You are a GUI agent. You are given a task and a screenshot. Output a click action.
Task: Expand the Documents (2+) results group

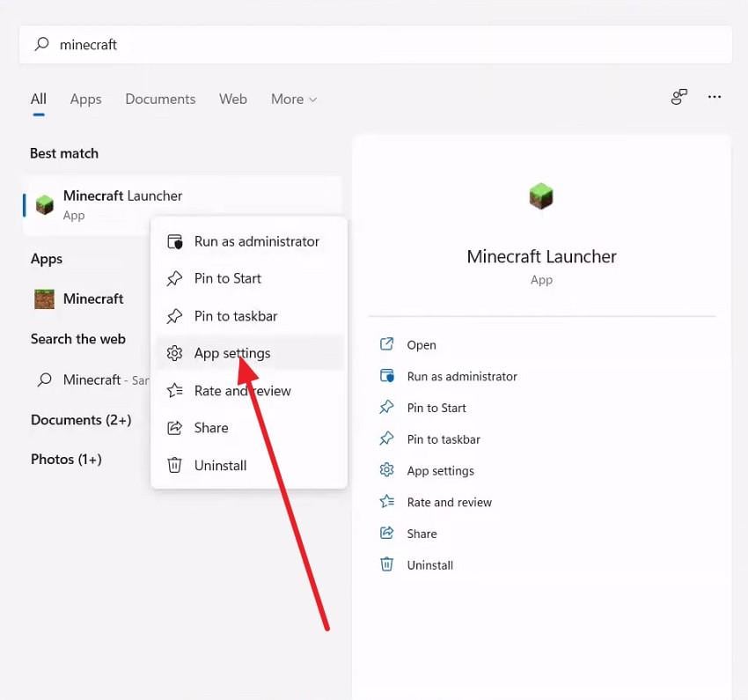pyautogui.click(x=81, y=420)
